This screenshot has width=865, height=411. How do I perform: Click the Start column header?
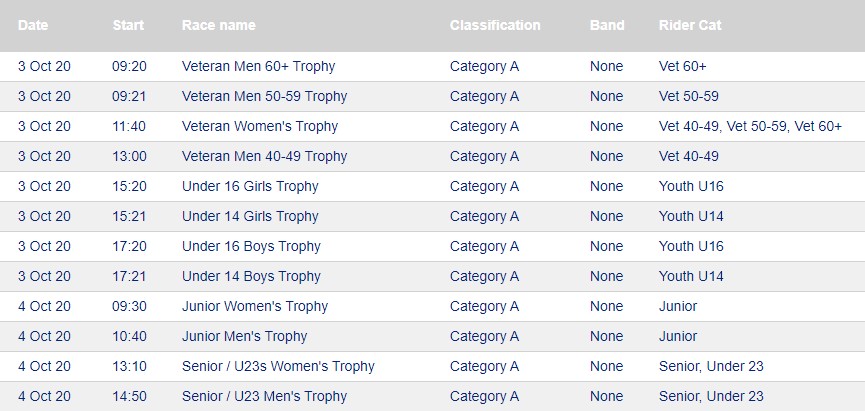coord(129,25)
